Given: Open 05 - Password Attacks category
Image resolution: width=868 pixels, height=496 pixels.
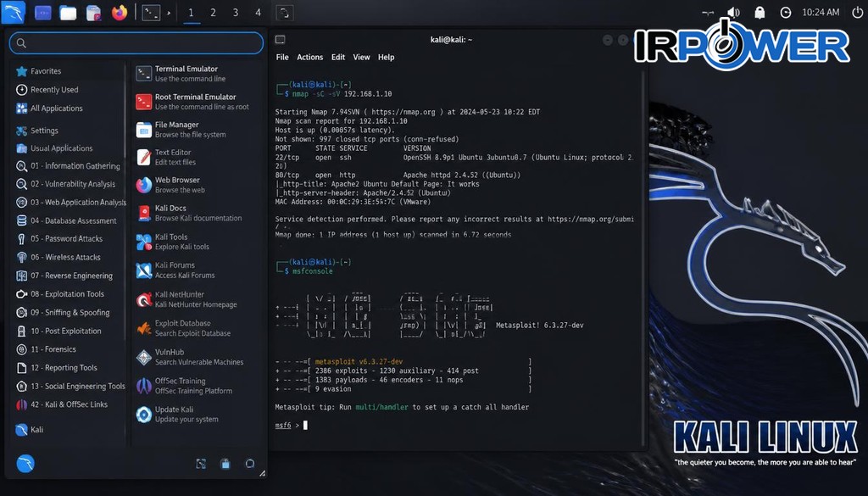Looking at the screenshot, I should point(66,238).
